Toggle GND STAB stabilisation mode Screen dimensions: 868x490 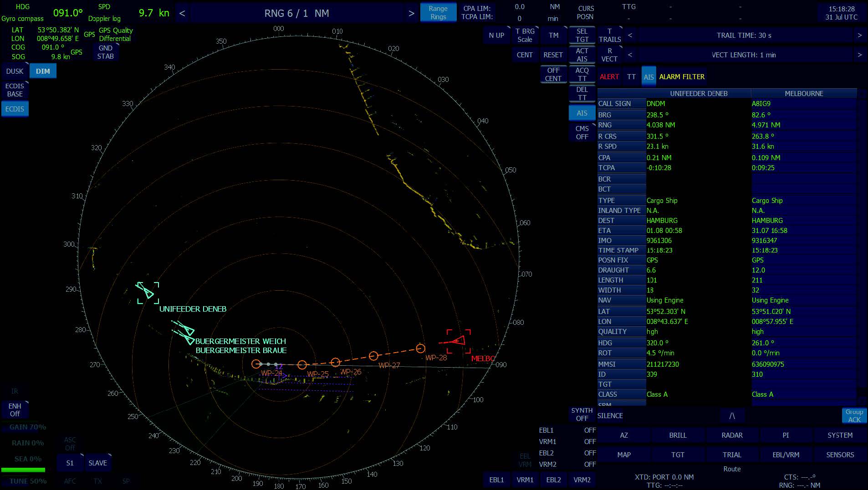click(105, 52)
